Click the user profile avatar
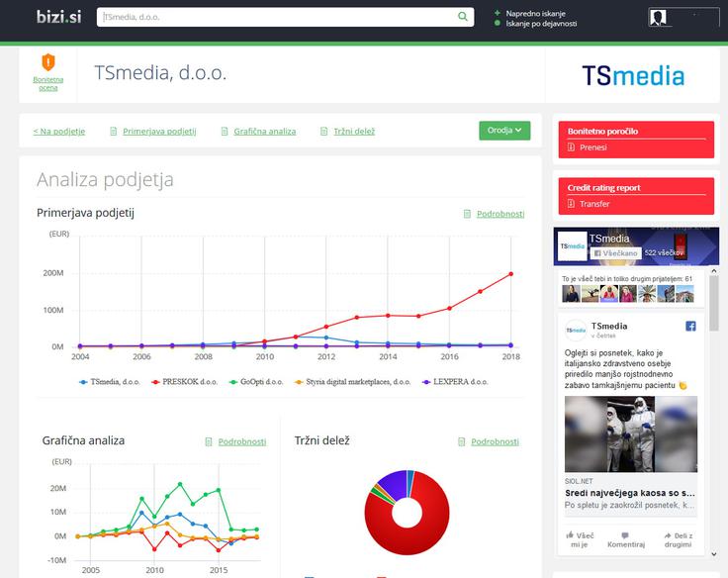Screen dimensions: 728x578 [658, 18]
